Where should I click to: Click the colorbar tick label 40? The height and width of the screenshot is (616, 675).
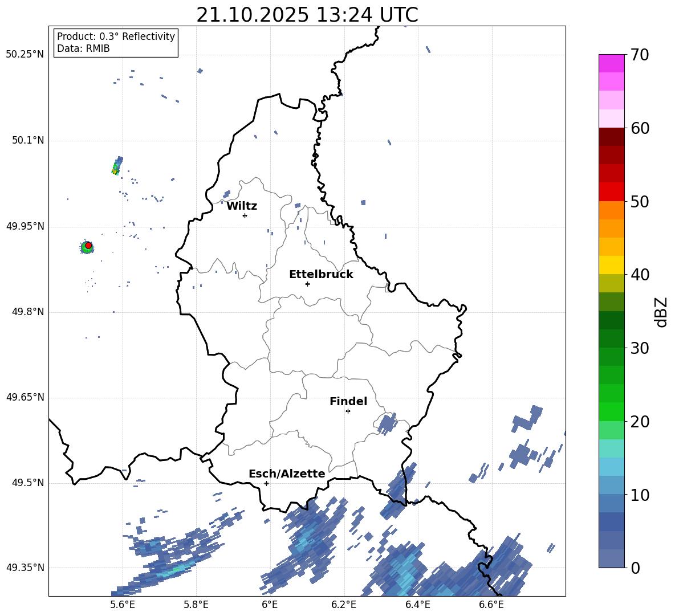click(640, 275)
